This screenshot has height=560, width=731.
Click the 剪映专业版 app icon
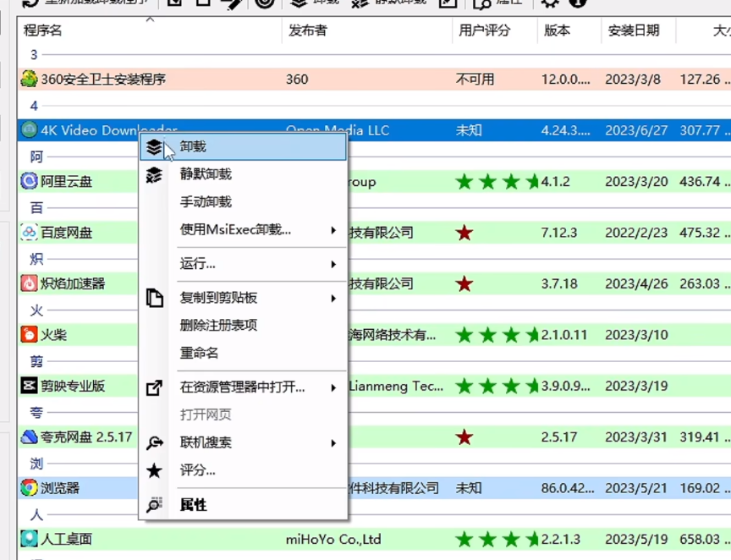29,386
